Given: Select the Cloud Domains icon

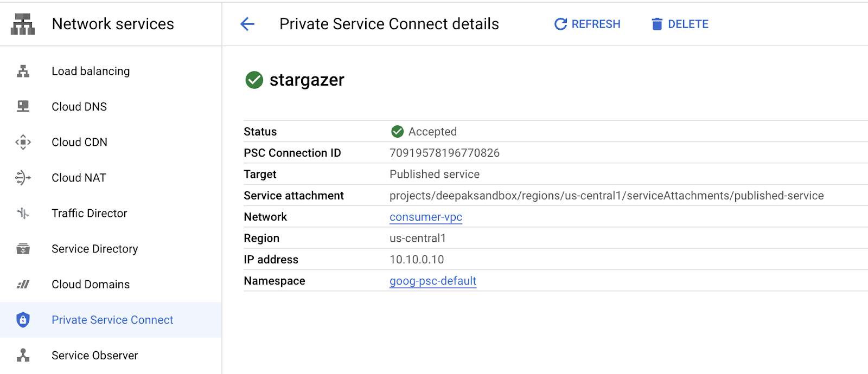Looking at the screenshot, I should click(x=22, y=284).
